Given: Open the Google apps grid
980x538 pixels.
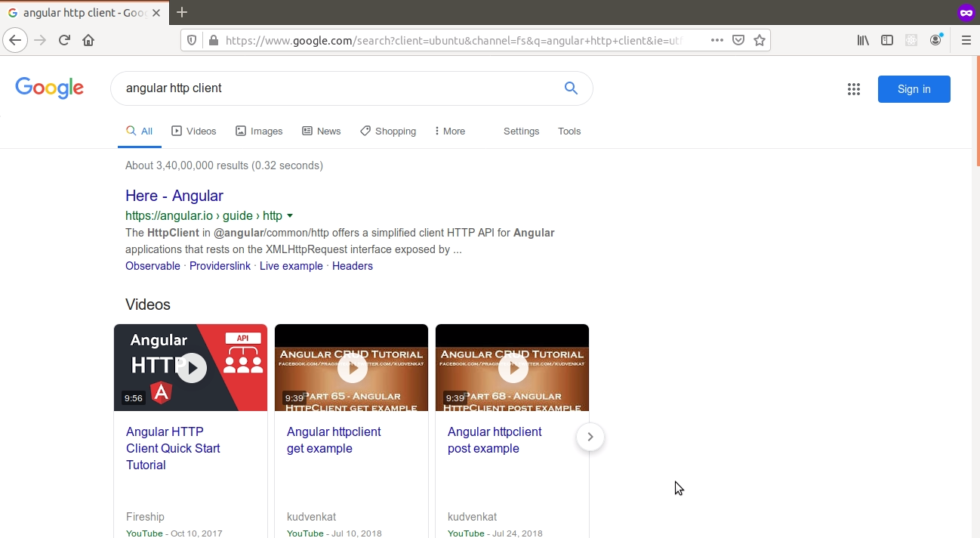Looking at the screenshot, I should pyautogui.click(x=854, y=88).
